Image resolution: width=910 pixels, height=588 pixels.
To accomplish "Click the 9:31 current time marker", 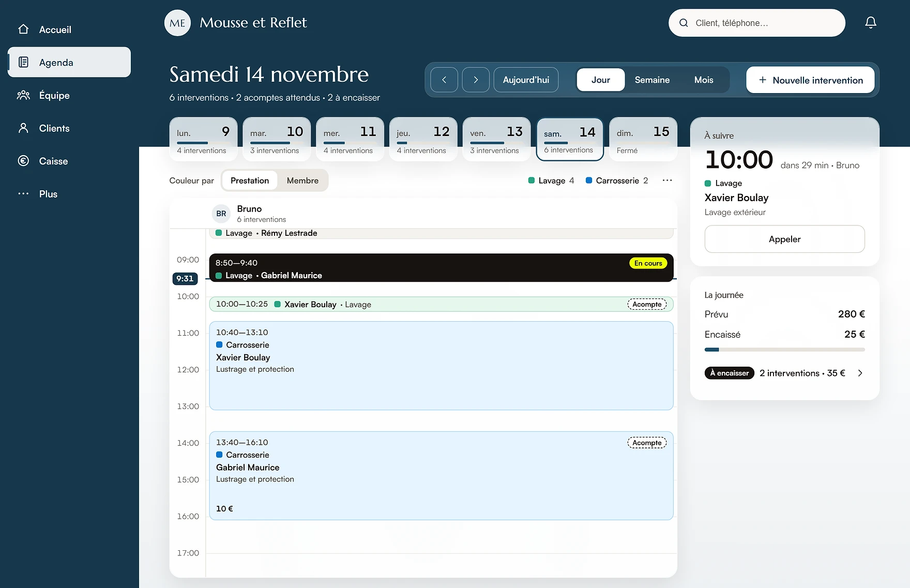I will tap(185, 278).
